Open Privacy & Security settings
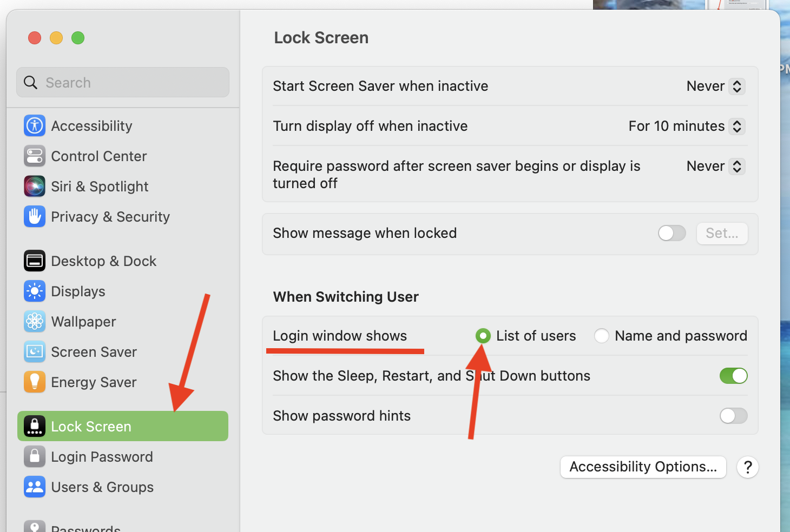 34,216
